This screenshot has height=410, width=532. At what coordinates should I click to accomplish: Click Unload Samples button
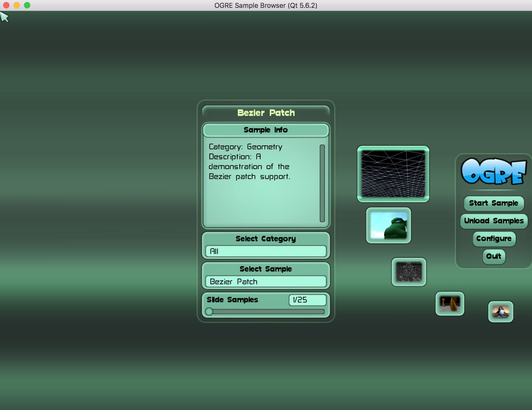[x=494, y=221]
